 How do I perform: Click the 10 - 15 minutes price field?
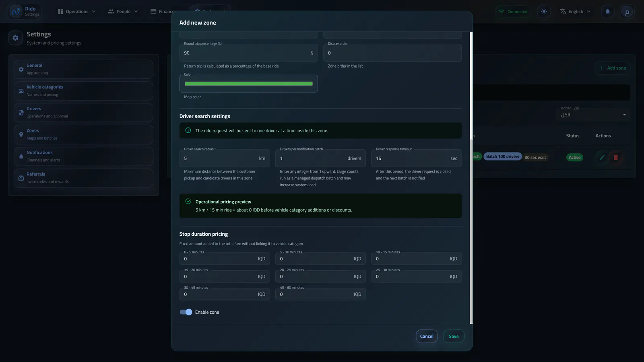[416, 259]
